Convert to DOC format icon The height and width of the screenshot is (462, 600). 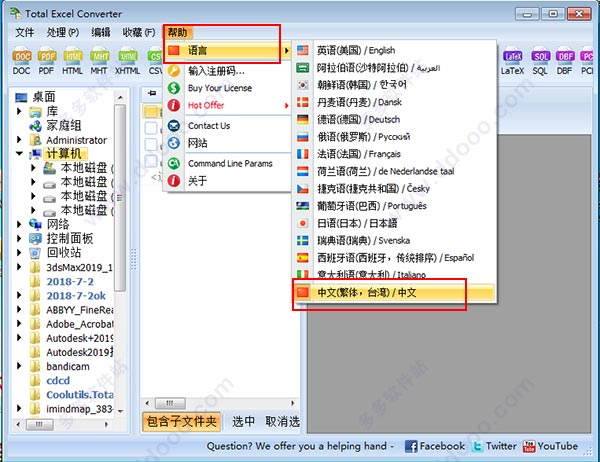click(x=21, y=56)
